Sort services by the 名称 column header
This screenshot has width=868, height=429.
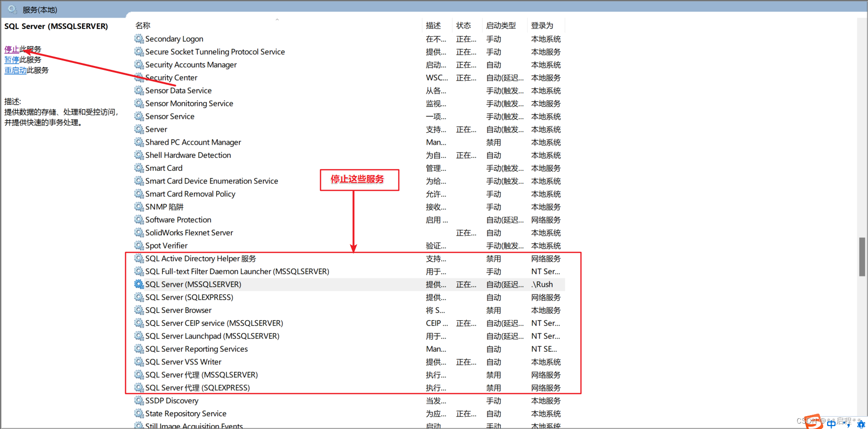click(143, 25)
